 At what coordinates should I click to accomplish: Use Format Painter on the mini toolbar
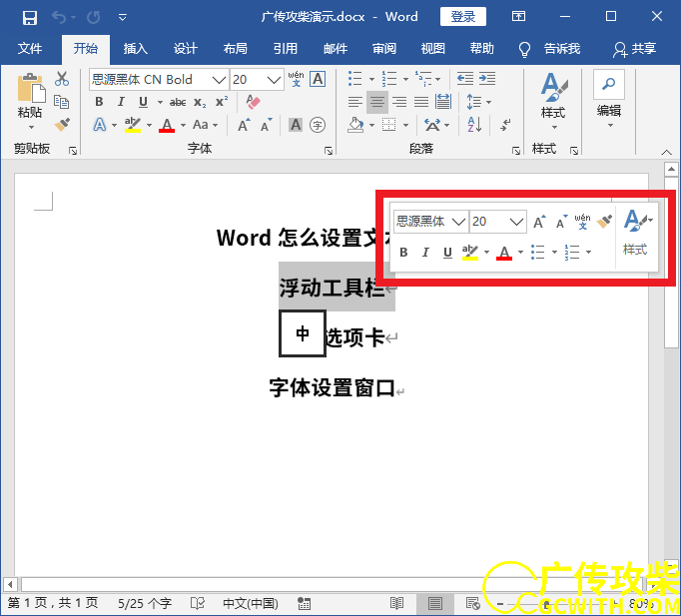(604, 222)
